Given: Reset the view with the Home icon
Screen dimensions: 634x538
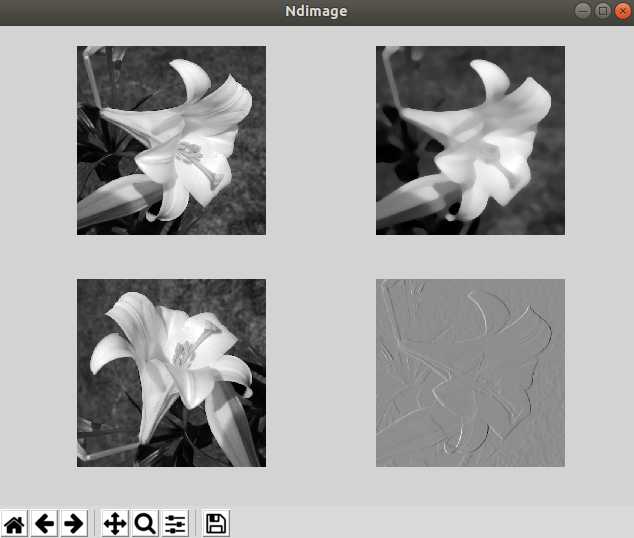Looking at the screenshot, I should [x=15, y=523].
